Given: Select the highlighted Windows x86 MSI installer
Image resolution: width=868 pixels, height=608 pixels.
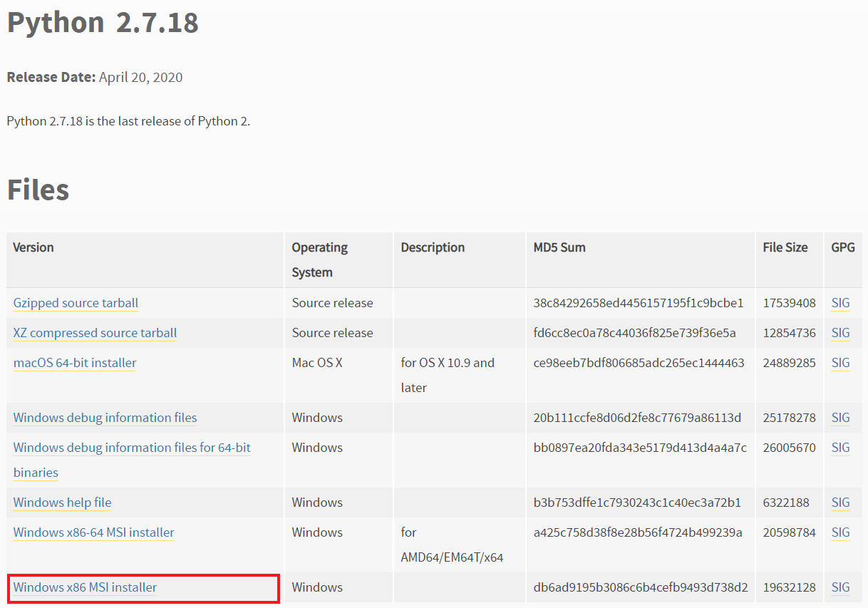Looking at the screenshot, I should coord(84,587).
